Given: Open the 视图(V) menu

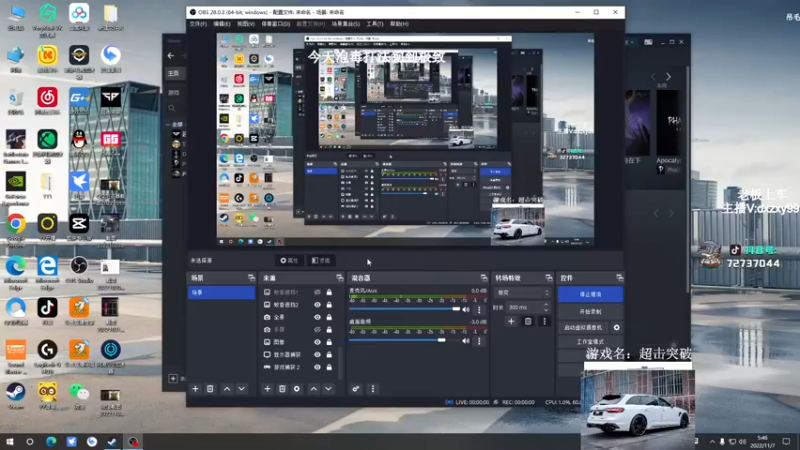Looking at the screenshot, I should 245,24.
